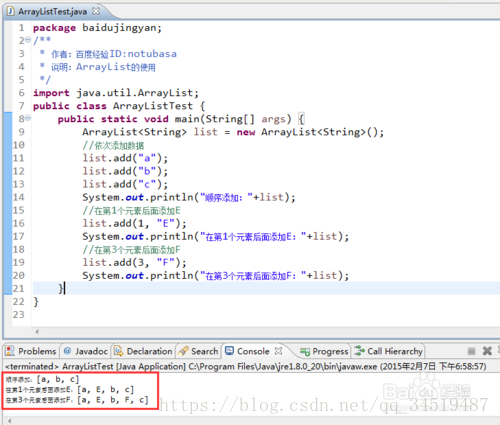Click the 'import java.util.ArrayList;' line
This screenshot has width=500, height=425.
[116, 93]
